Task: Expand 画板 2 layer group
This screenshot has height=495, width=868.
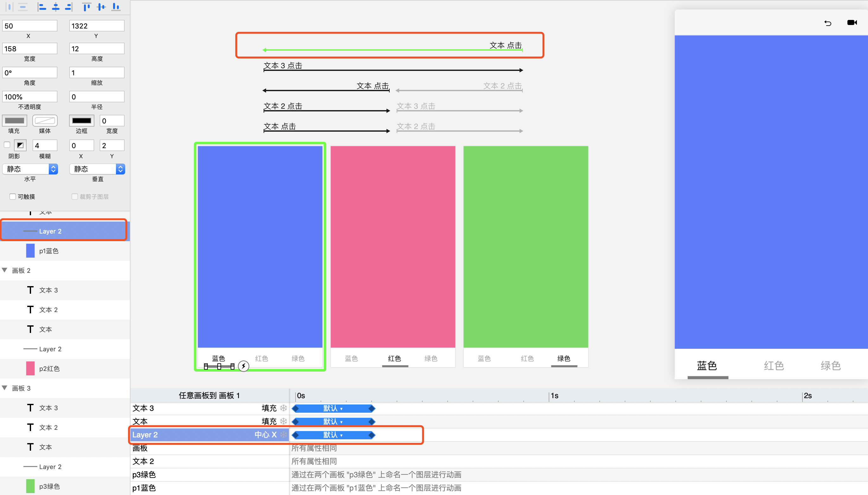Action: 5,270
